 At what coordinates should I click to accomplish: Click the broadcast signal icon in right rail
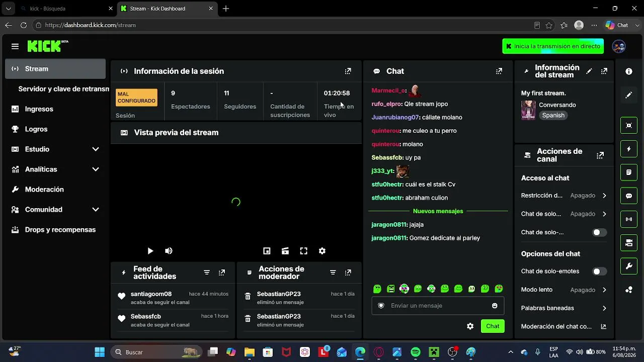(629, 219)
